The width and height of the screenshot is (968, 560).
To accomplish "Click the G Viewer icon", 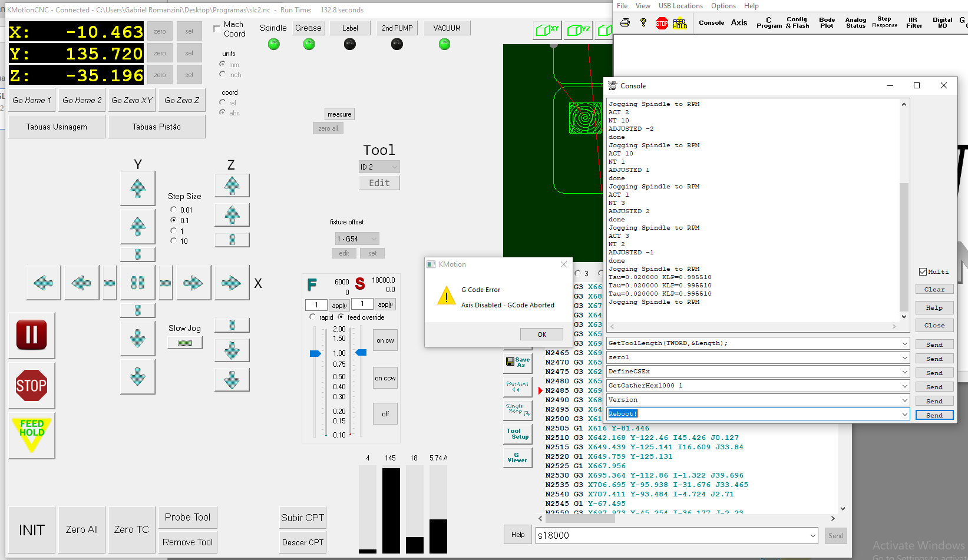I will pos(517,458).
